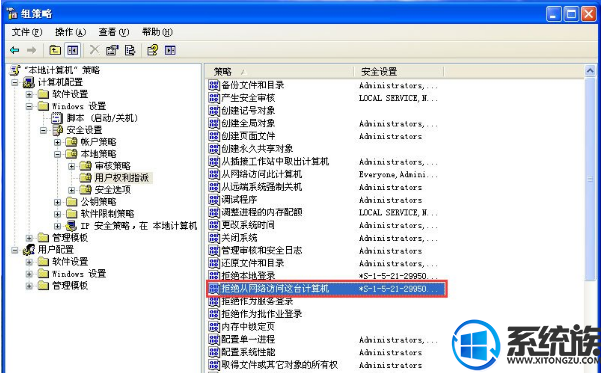601x373 pixels.
Task: Click the Export List toolbar icon
Action: tap(130, 50)
